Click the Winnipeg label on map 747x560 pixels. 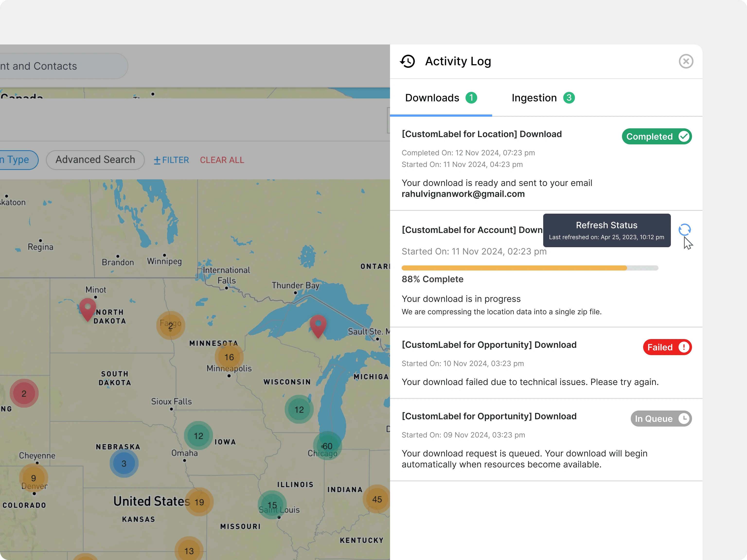(164, 261)
